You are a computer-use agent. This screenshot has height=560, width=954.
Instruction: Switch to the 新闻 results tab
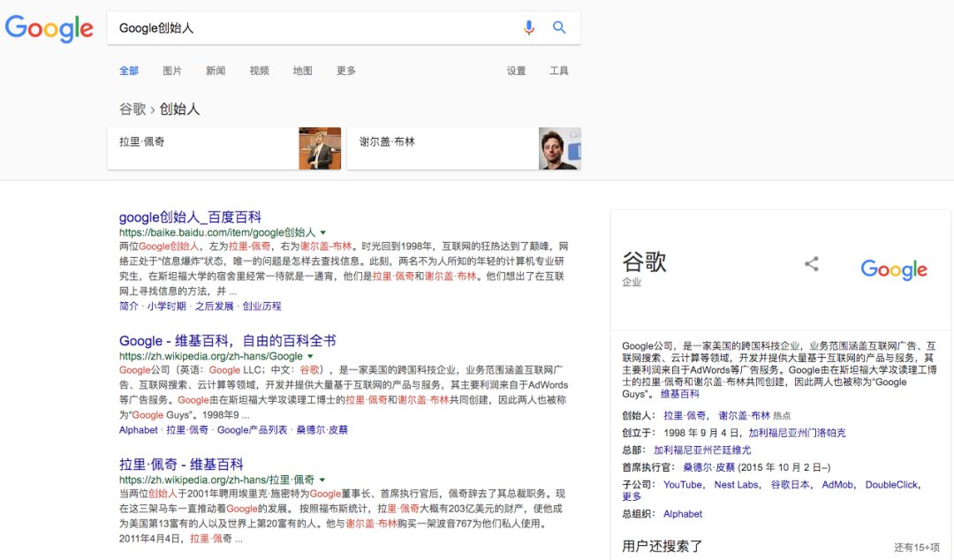pos(216,71)
